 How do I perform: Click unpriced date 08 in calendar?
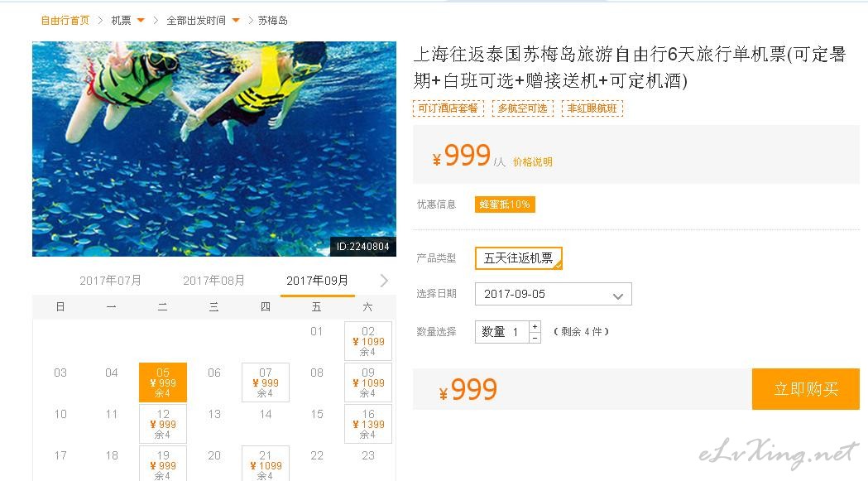[317, 373]
